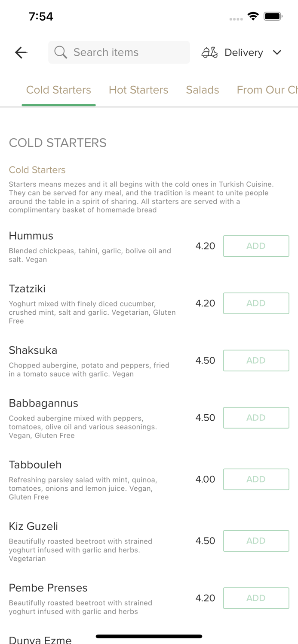Switch to the Hot Starters tab
Viewport: 298px width, 644px height.
point(138,90)
